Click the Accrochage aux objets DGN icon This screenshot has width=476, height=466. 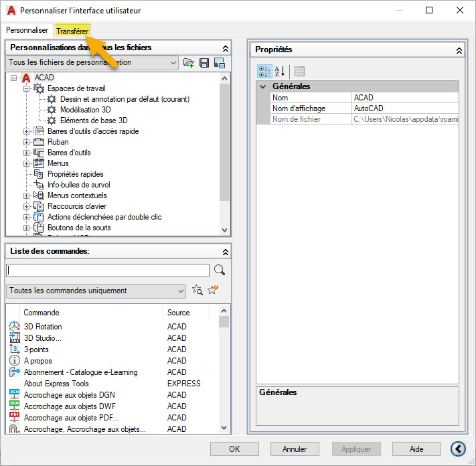pos(14,394)
